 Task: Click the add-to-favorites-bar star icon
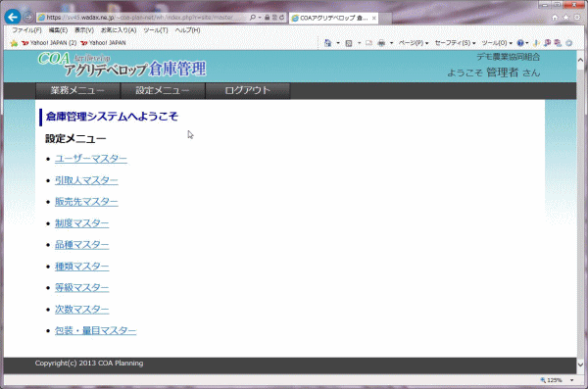pos(14,43)
